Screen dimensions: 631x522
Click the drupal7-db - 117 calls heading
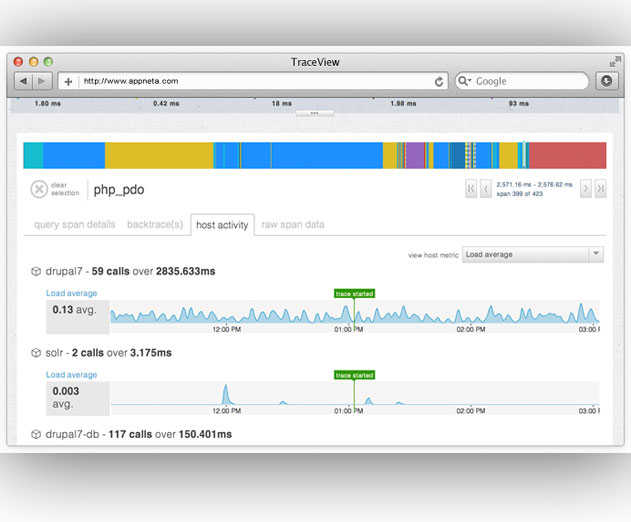click(x=139, y=434)
